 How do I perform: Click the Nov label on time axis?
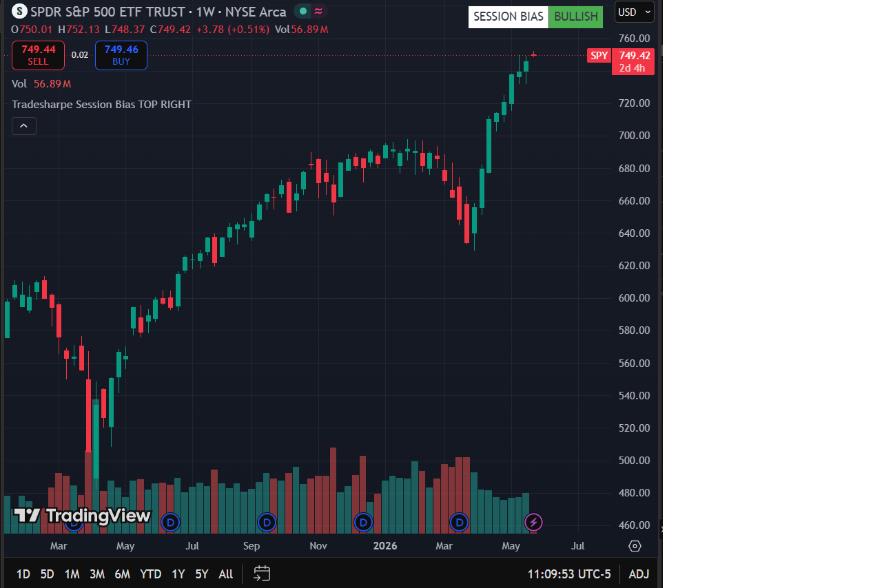pos(318,546)
